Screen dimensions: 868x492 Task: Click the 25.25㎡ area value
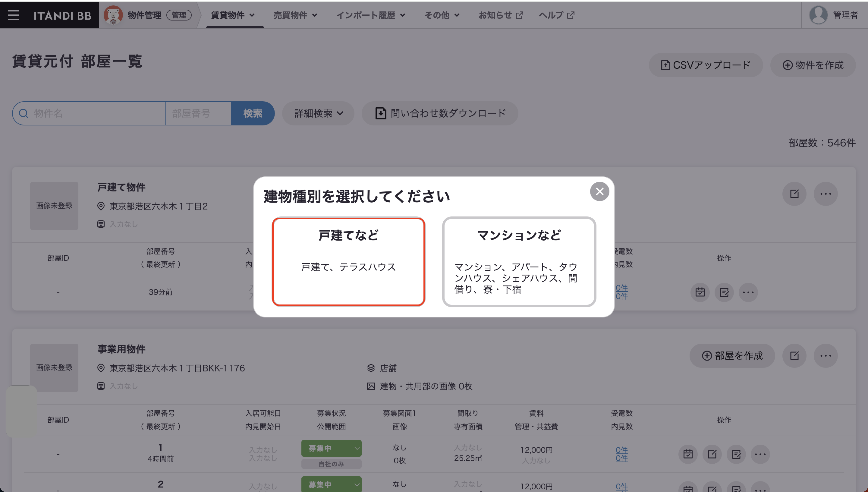(468, 459)
